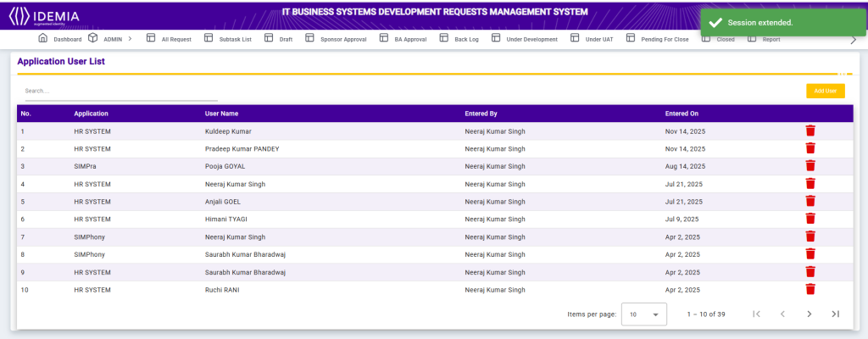Delete the Anjali GOEL user row

(810, 201)
